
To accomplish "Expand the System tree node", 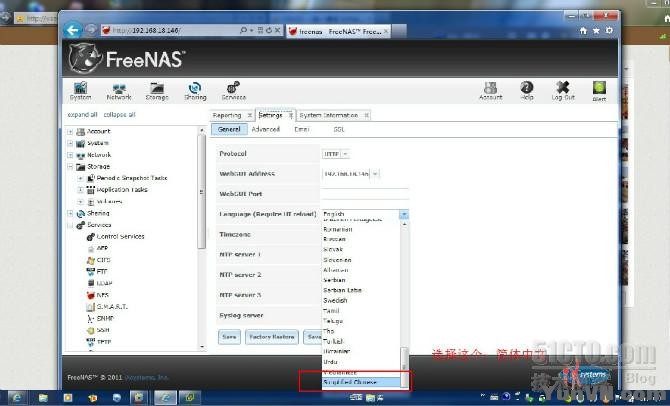I will click(x=70, y=143).
